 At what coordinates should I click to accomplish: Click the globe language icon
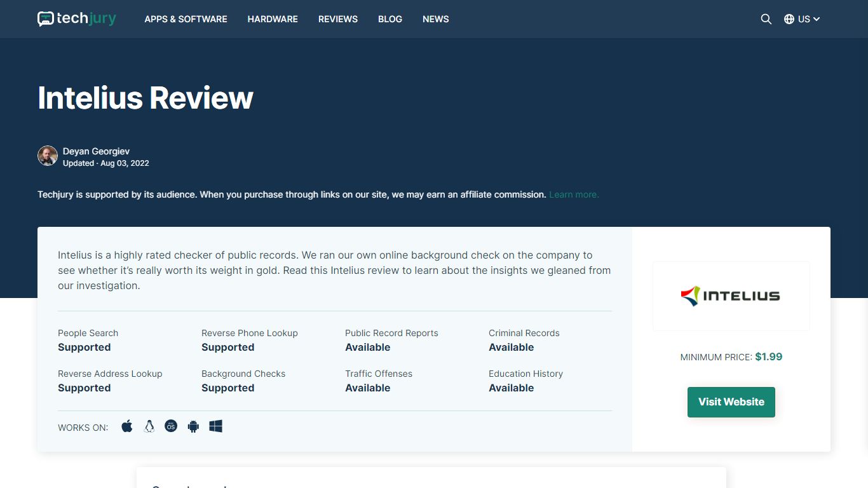click(x=789, y=19)
